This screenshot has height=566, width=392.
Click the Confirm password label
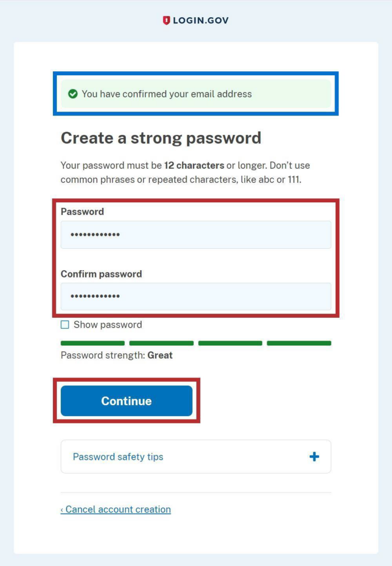101,274
